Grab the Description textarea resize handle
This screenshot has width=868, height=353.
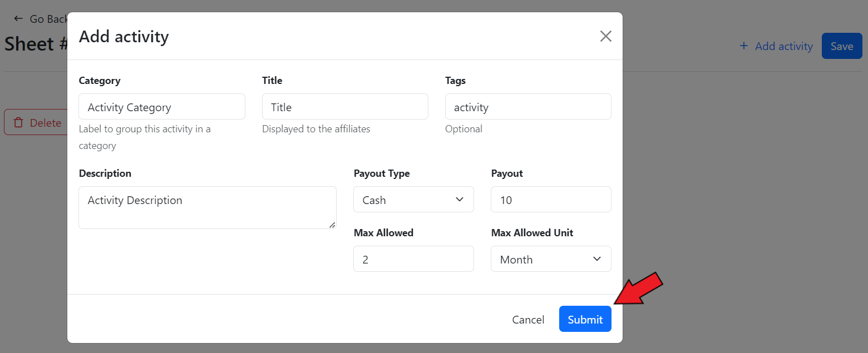click(332, 225)
